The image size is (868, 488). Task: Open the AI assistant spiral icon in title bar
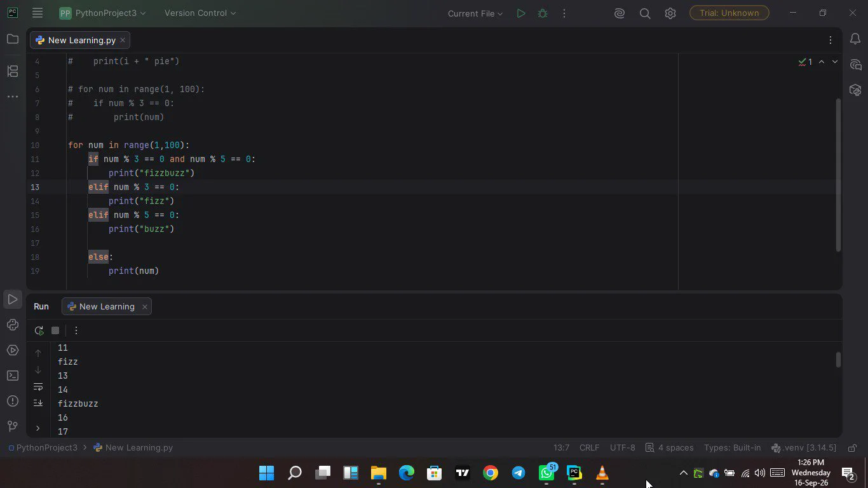point(620,13)
